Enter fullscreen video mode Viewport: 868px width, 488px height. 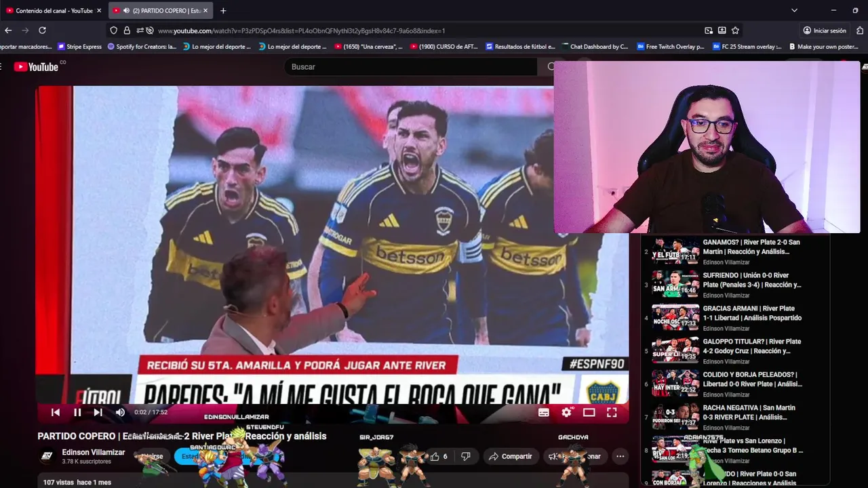[x=612, y=412]
